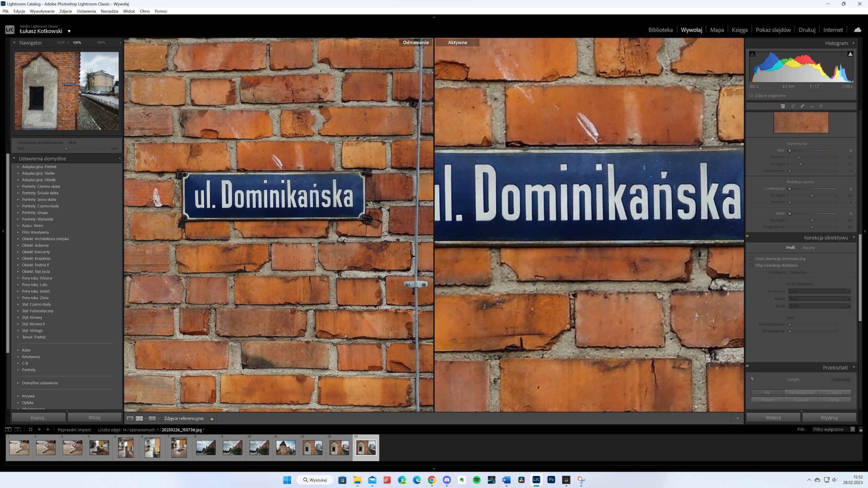Collapse the Korekcja obiektywu panel
The width and height of the screenshot is (868, 488).
(x=853, y=238)
